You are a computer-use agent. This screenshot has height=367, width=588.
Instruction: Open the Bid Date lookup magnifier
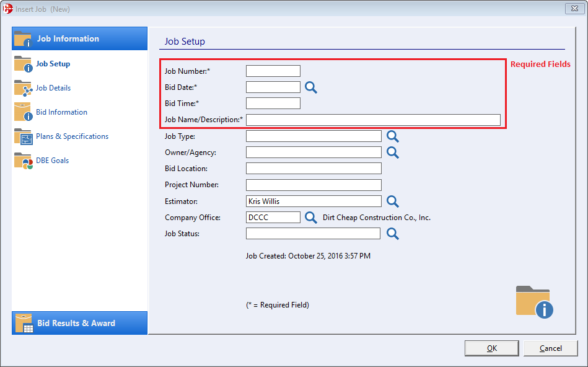[310, 87]
